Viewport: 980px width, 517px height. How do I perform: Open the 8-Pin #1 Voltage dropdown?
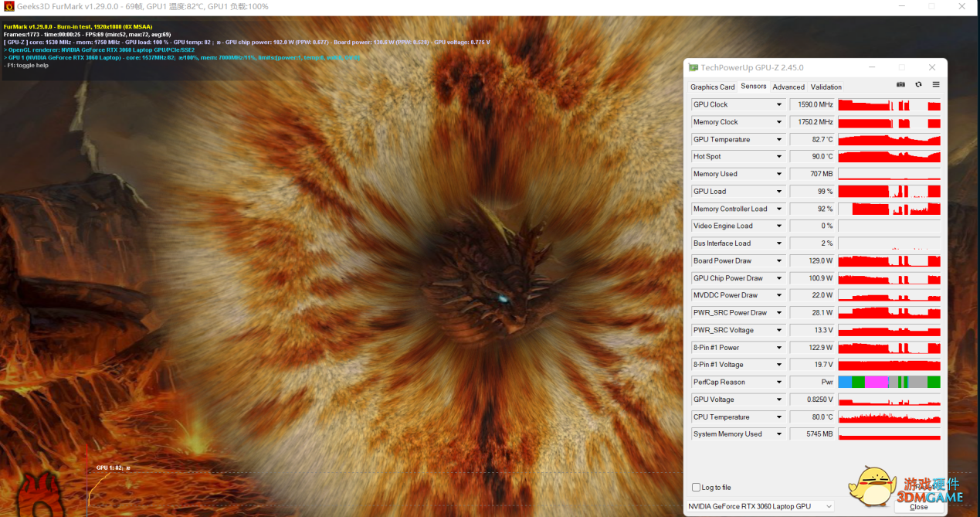tap(779, 365)
